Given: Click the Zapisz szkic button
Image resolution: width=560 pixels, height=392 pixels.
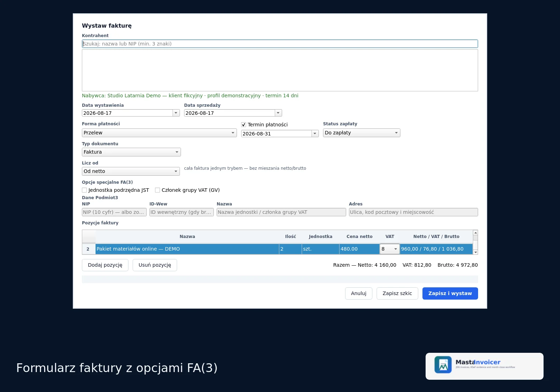Looking at the screenshot, I should [397, 294].
